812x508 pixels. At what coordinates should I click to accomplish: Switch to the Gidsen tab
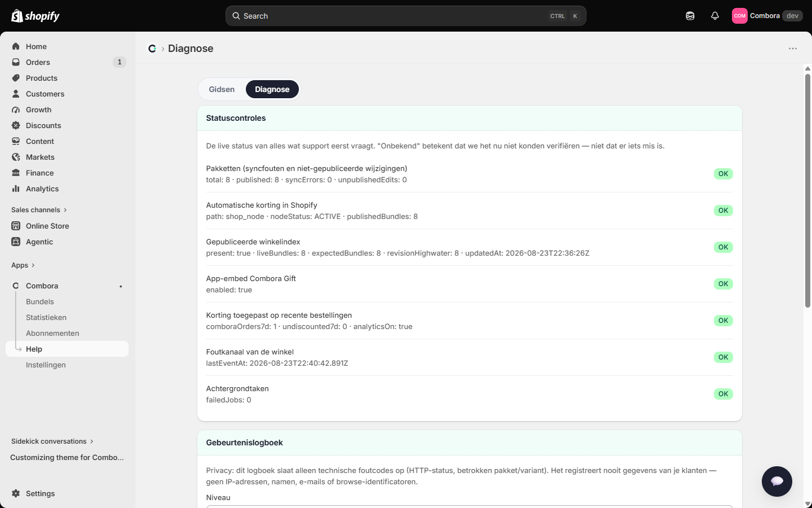click(222, 89)
